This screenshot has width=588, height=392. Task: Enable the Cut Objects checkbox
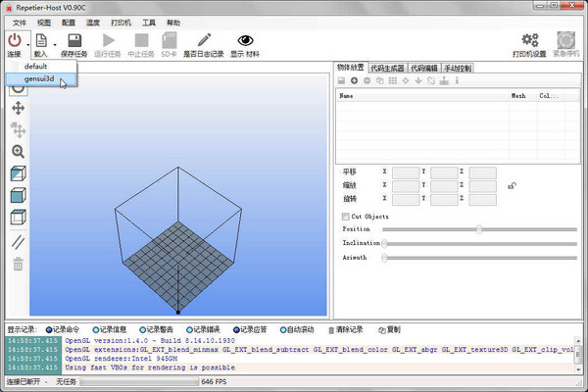point(345,216)
